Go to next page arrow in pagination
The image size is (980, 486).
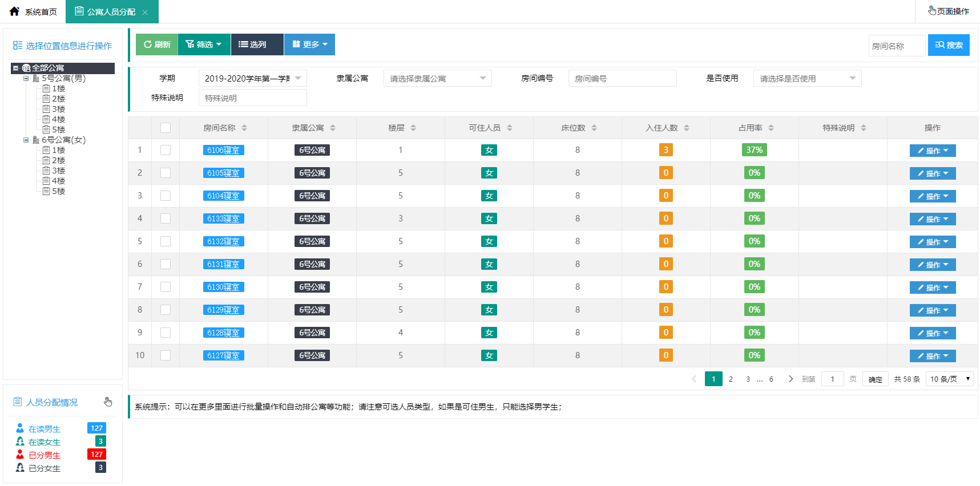point(791,379)
